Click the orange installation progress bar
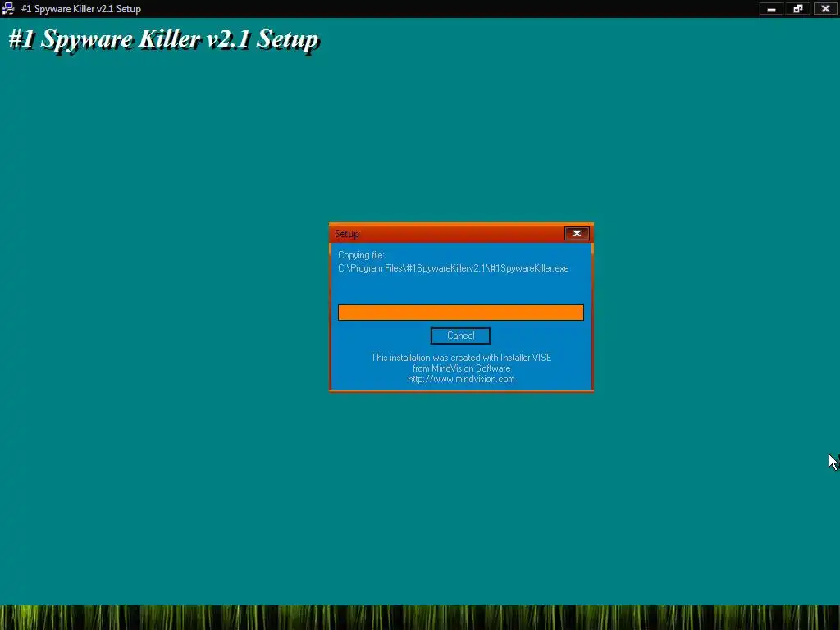The height and width of the screenshot is (630, 840). (x=461, y=313)
